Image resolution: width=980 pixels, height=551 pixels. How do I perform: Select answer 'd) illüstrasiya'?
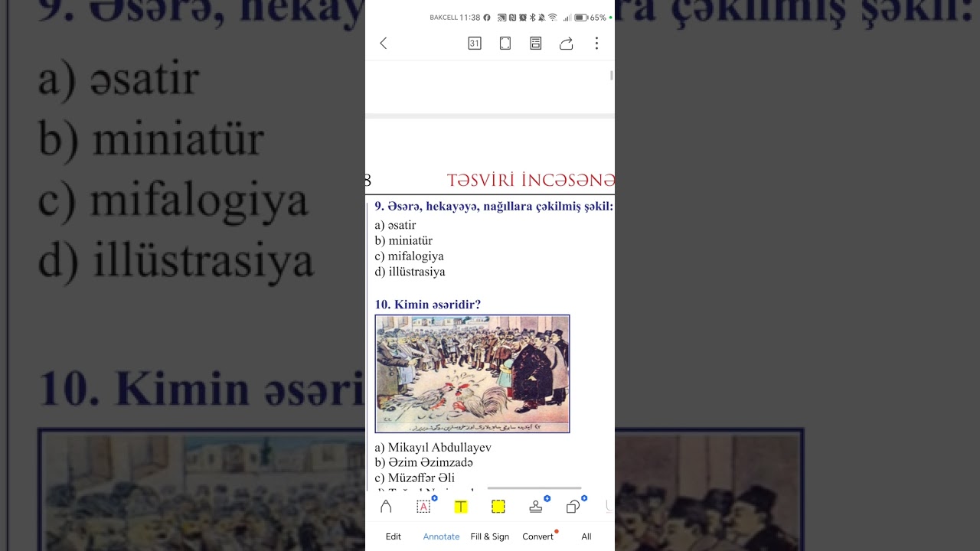coord(410,272)
